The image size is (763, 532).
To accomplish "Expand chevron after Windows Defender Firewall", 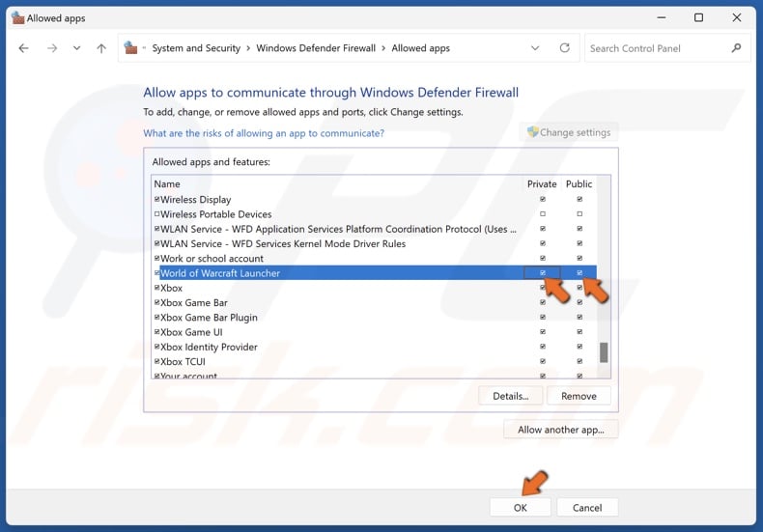I will tap(383, 48).
